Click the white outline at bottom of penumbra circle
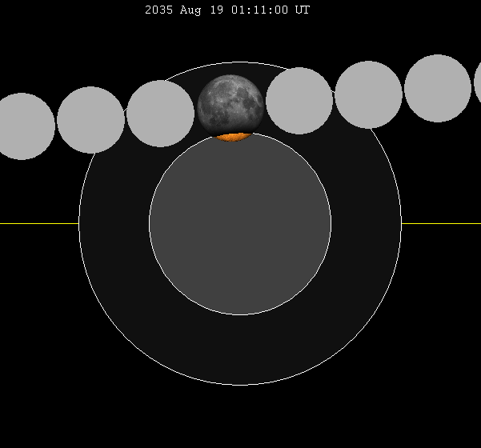The width and height of the screenshot is (481, 448). point(240,385)
